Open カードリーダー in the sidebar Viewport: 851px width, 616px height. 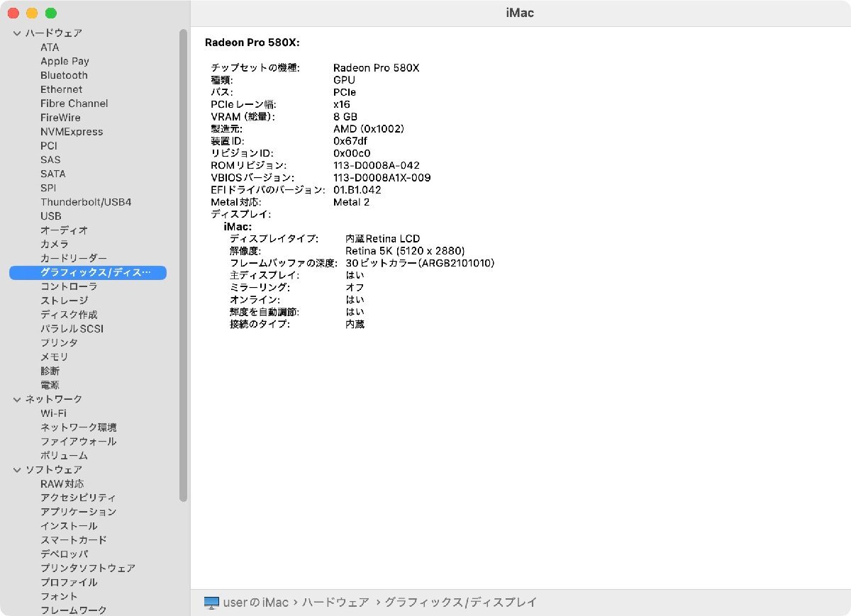pos(74,258)
